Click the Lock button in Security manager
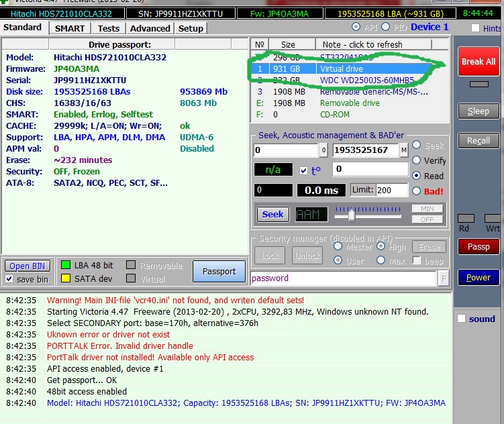Image resolution: width=504 pixels, height=424 pixels. (270, 256)
